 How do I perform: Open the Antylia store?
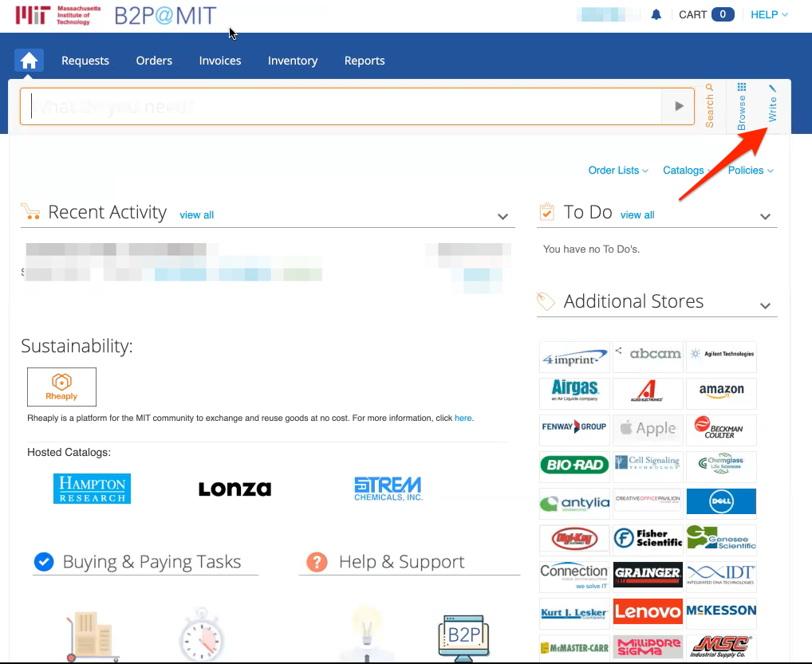pyautogui.click(x=575, y=504)
